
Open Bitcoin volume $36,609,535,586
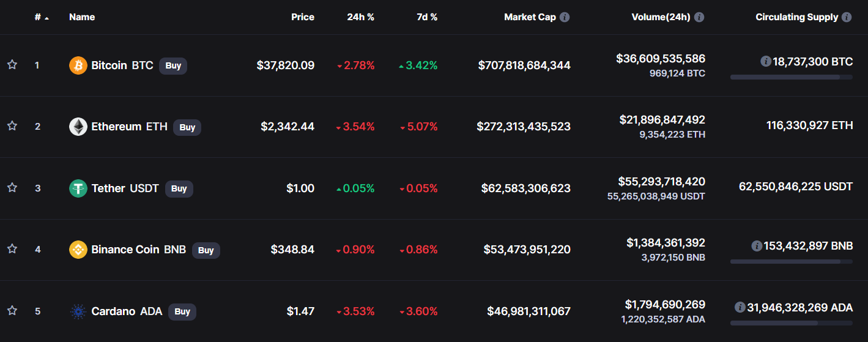(x=661, y=59)
